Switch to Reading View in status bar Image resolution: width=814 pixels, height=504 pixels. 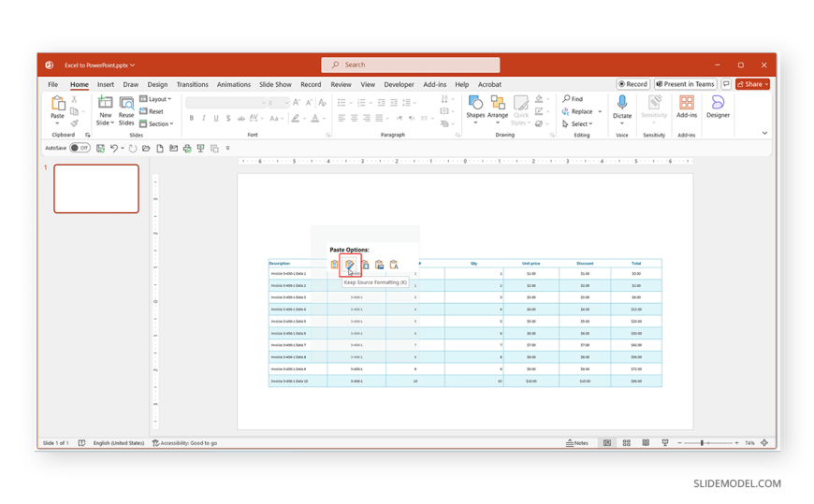[x=646, y=443]
